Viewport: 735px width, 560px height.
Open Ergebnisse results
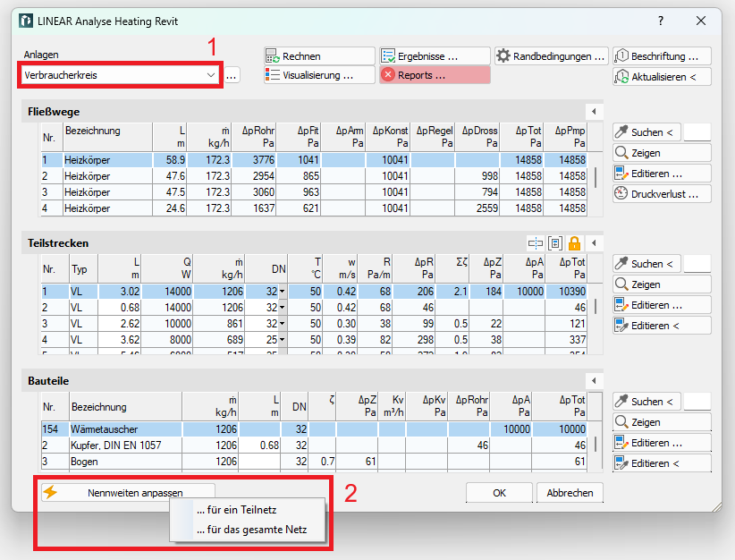434,56
